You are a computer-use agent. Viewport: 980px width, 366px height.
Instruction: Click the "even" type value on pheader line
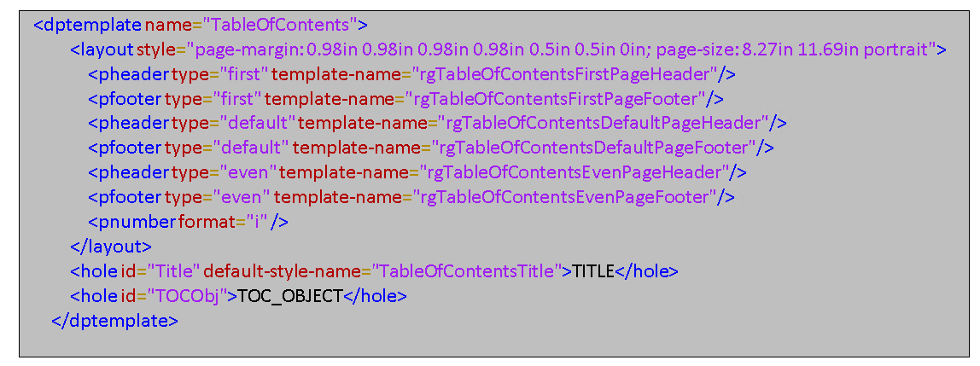click(x=248, y=172)
